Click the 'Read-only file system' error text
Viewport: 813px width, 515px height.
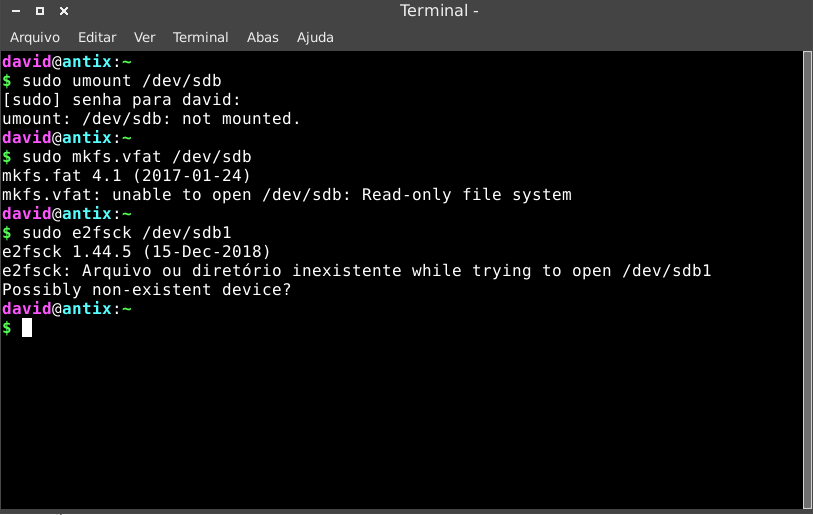(467, 195)
